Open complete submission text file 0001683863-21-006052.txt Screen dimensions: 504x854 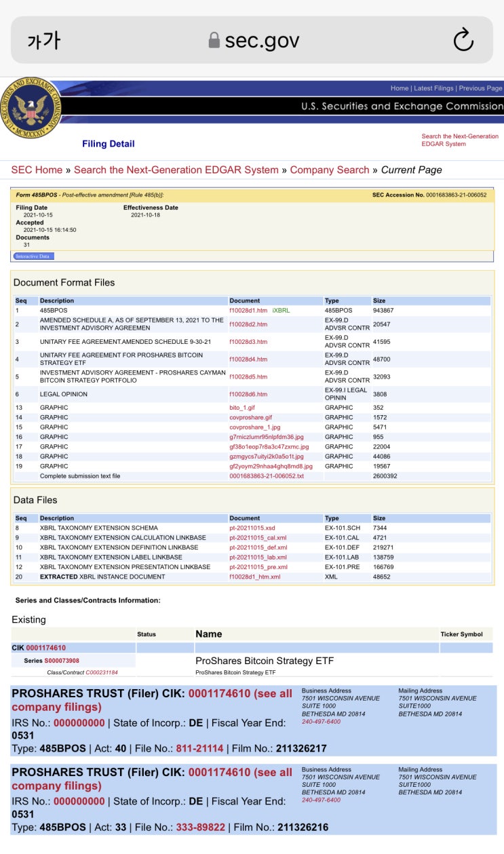coord(267,476)
